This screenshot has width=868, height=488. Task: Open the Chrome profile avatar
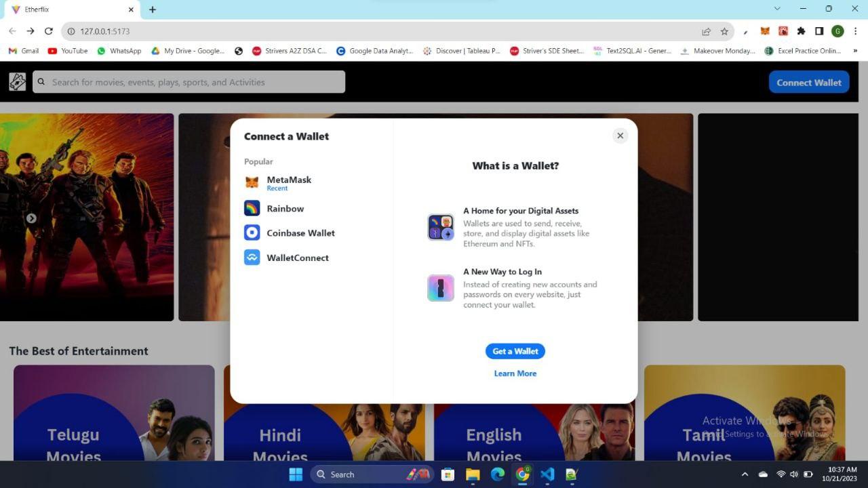(837, 31)
